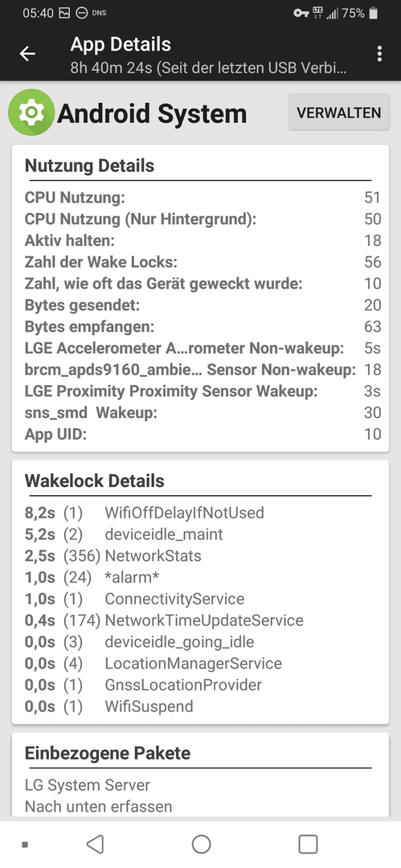Tap the back arrow in the header

27,54
